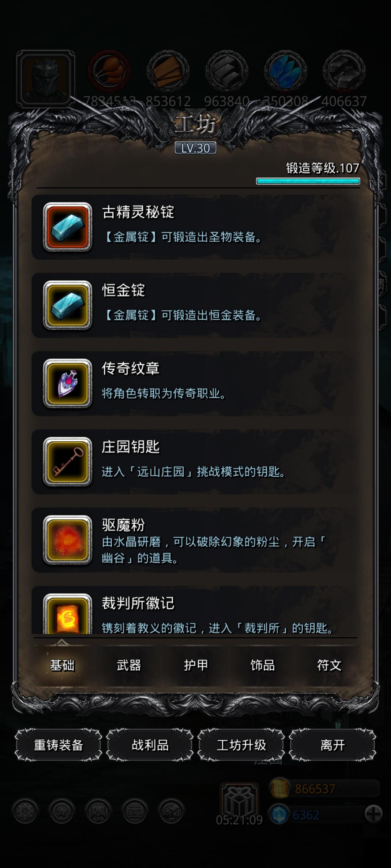Switch to the 护甲 tab

(x=196, y=665)
